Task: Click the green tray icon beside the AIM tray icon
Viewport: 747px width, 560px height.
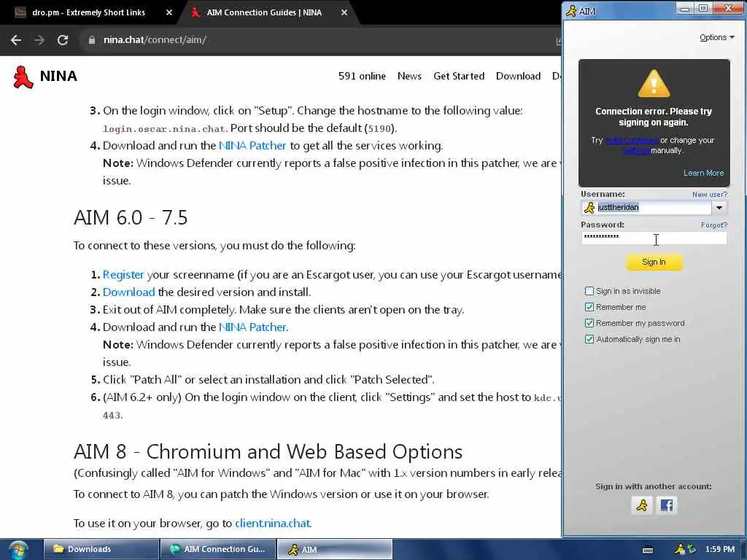Action: [x=692, y=550]
